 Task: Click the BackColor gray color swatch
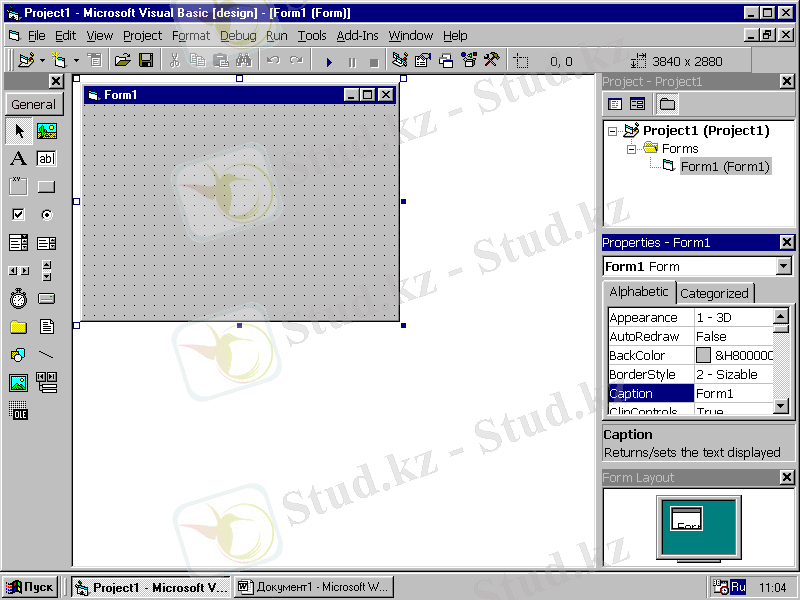tap(703, 356)
